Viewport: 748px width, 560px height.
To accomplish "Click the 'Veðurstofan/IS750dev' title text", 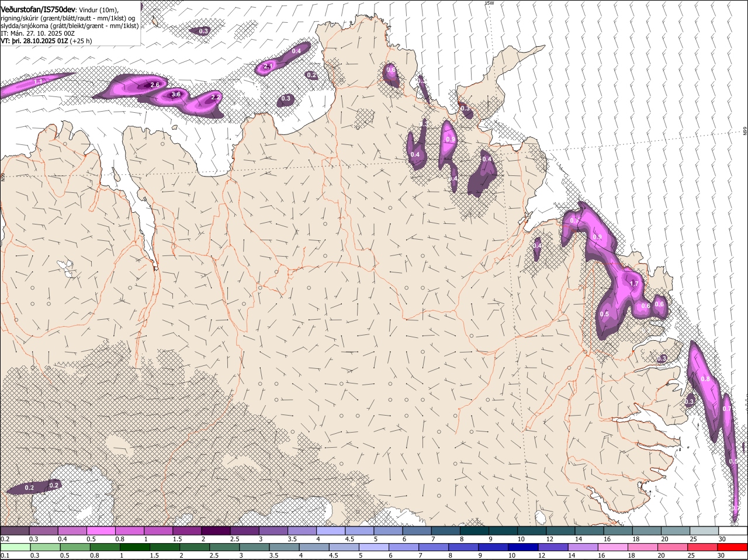I will coord(38,10).
